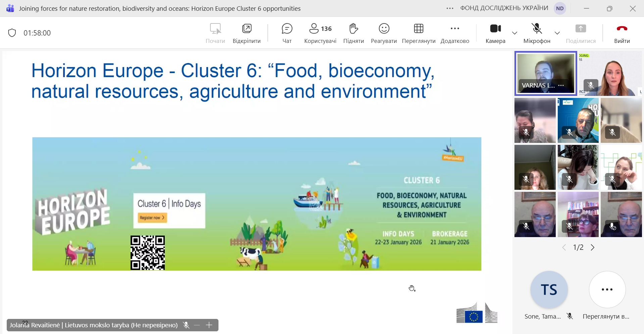Screen dimensions: 644x334
Task: Change meeting view layout (Переглянути)
Action: (x=418, y=33)
